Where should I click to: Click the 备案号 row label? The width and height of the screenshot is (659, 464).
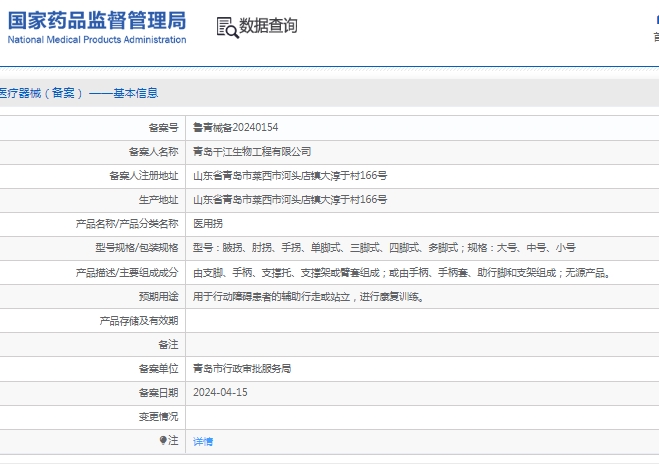(163, 127)
